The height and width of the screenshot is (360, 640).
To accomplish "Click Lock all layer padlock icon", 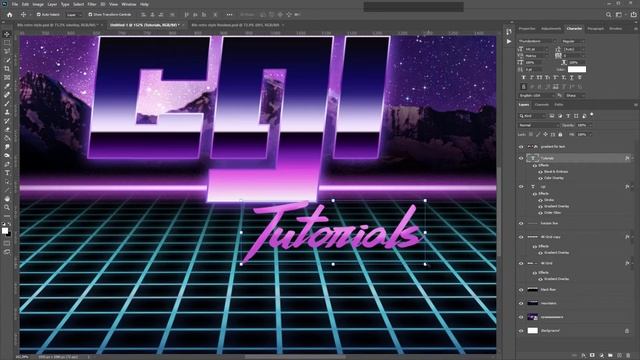I will coord(560,134).
